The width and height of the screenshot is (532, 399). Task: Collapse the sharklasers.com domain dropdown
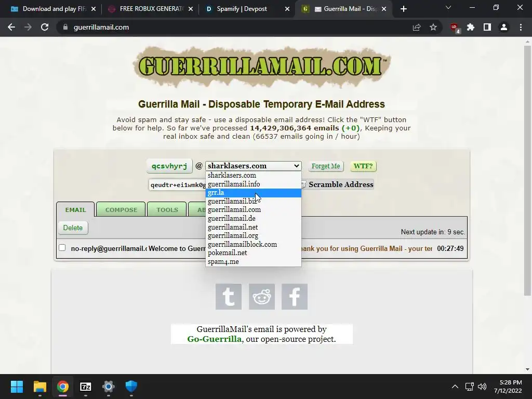253,166
